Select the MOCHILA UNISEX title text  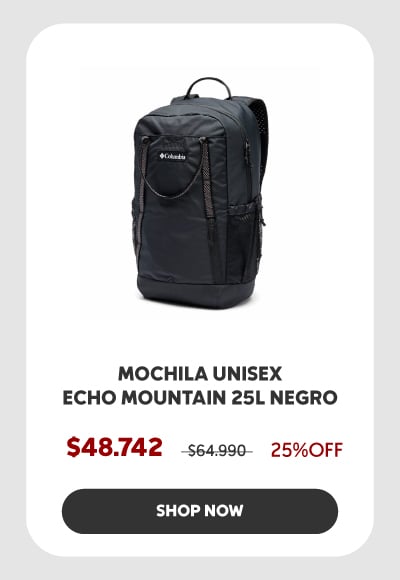(x=200, y=374)
